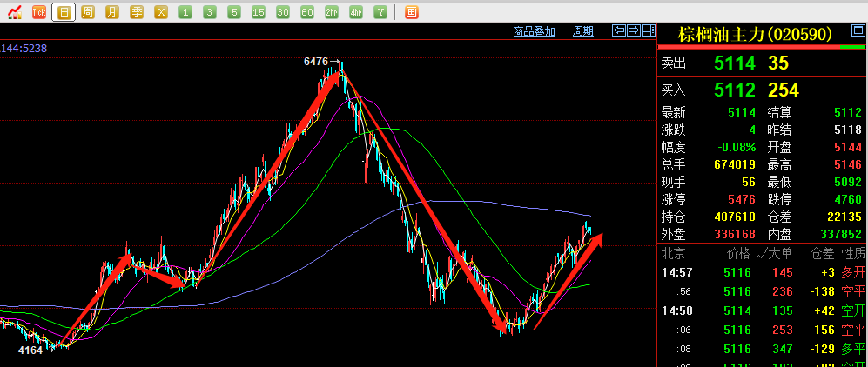
Task: Go to previous contract with left arrow
Action: 619,30
